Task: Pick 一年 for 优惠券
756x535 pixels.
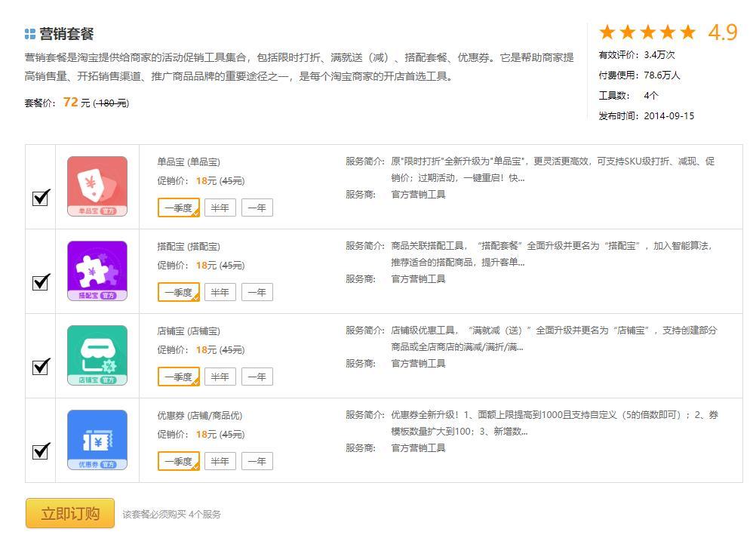Action: [x=257, y=461]
